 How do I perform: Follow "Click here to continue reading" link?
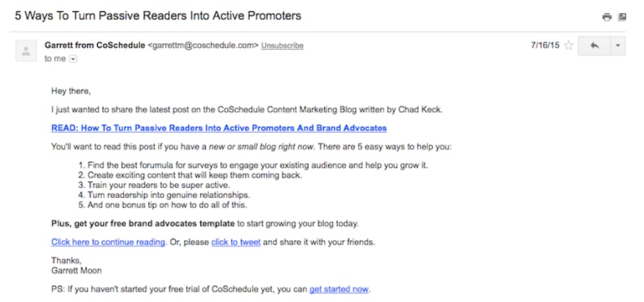(108, 242)
